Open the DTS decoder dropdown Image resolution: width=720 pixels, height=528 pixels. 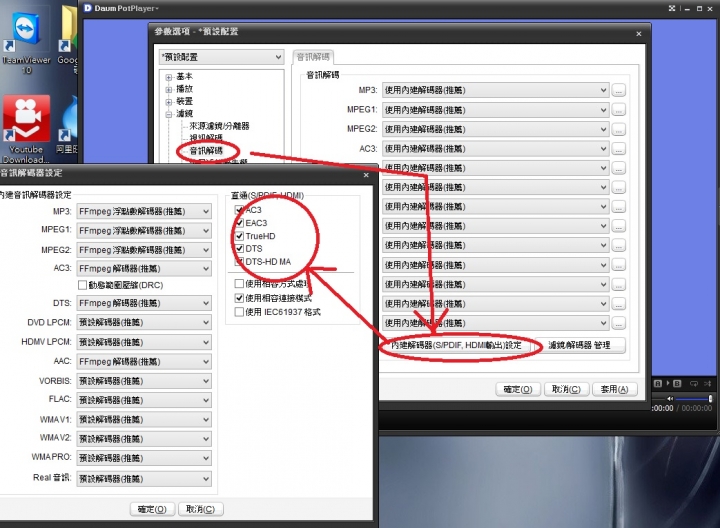[x=144, y=303]
